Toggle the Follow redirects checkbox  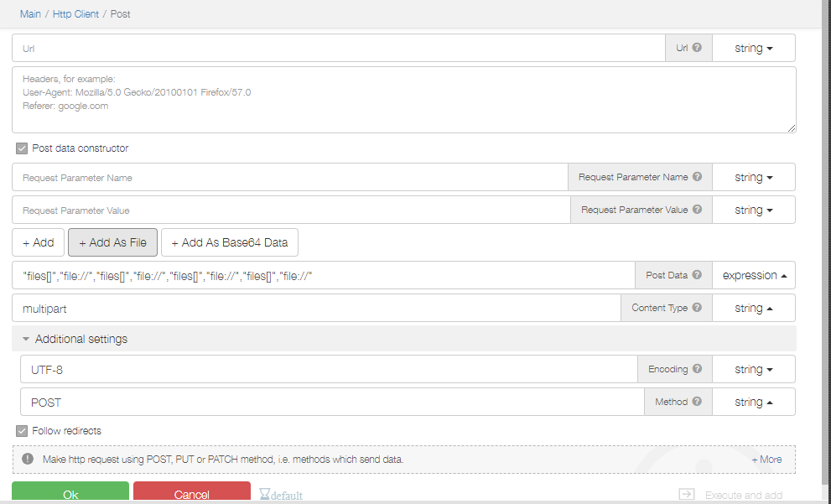(x=22, y=431)
